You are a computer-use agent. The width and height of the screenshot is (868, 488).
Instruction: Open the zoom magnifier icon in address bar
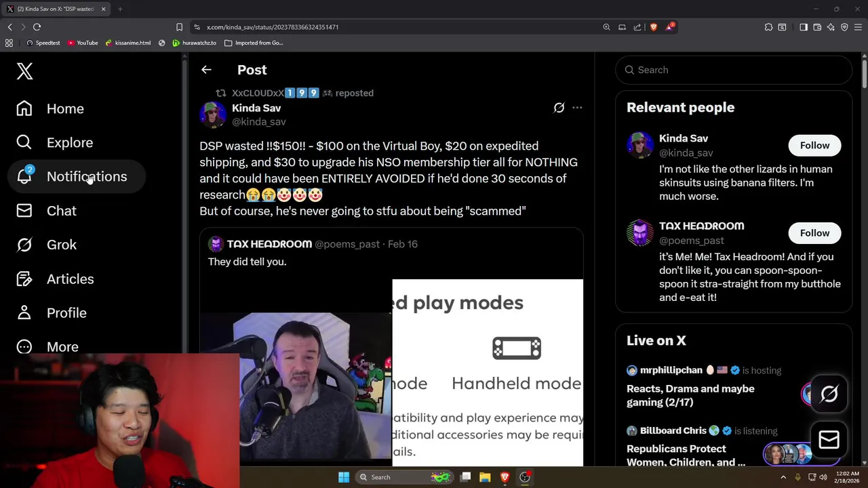[606, 27]
